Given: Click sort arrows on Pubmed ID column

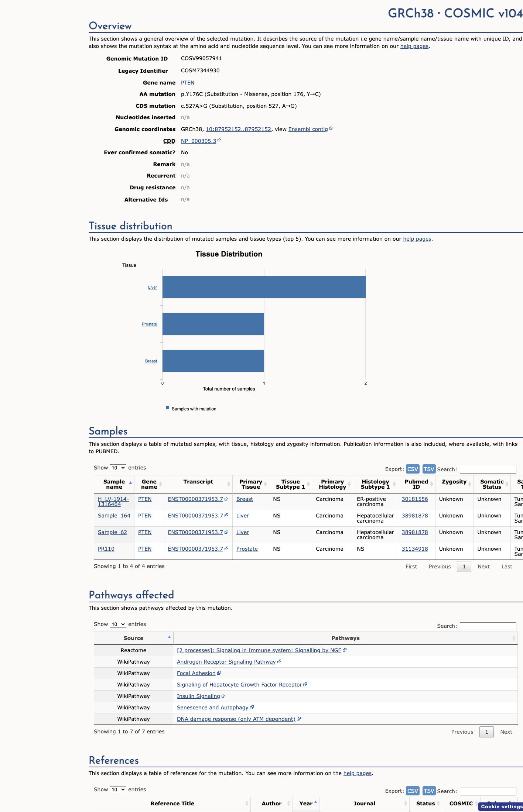Looking at the screenshot, I should pos(431,484).
